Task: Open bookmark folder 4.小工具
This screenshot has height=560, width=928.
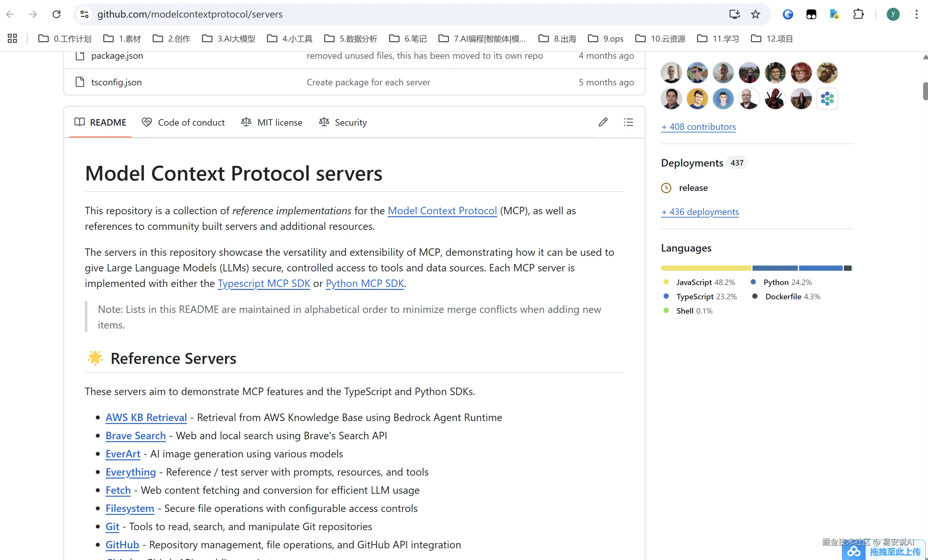Action: tap(290, 38)
